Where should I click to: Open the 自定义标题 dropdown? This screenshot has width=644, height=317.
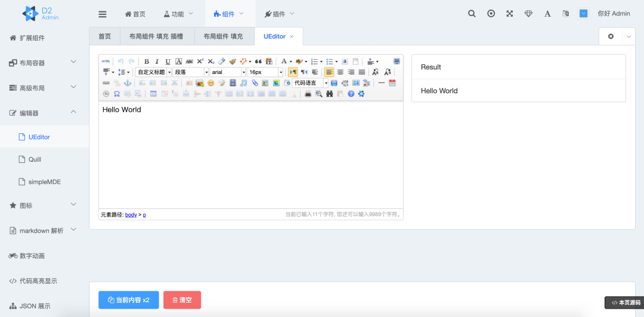point(154,72)
